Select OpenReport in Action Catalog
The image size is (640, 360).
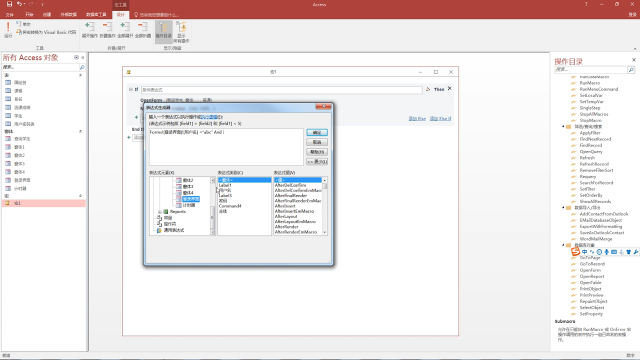(x=592, y=276)
